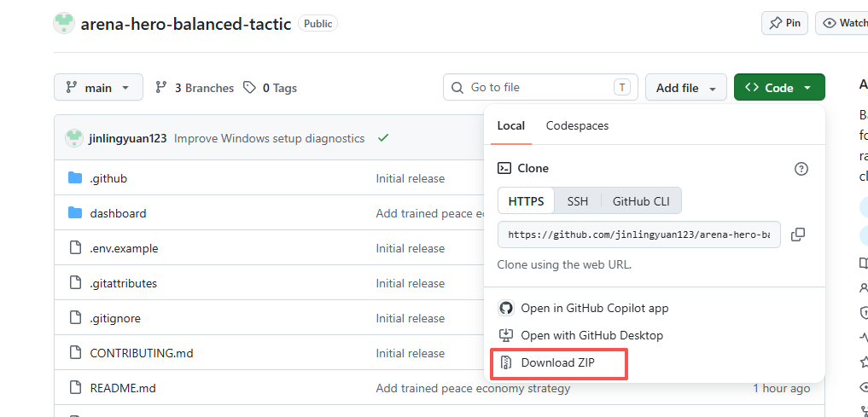Click the clone help question mark icon
This screenshot has height=417, width=868.
(x=801, y=169)
